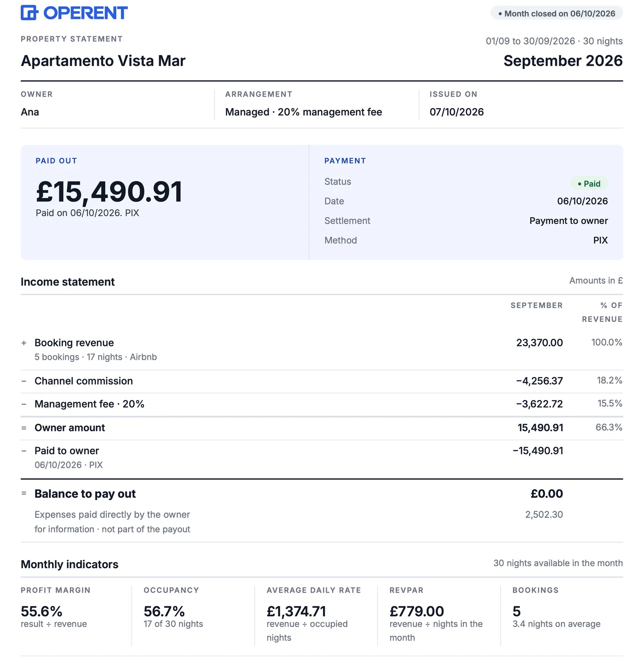This screenshot has height=668, width=644.
Task: Click the '66.3%' owner amount percentage
Action: 609,427
